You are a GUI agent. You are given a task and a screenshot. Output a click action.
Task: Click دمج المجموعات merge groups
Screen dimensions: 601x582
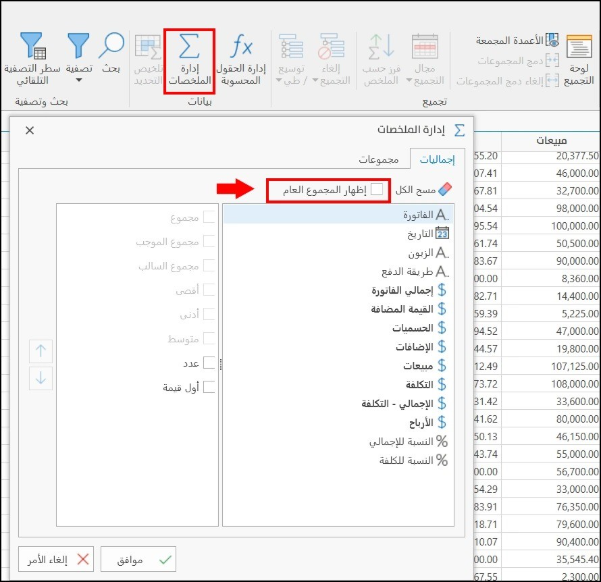(518, 61)
